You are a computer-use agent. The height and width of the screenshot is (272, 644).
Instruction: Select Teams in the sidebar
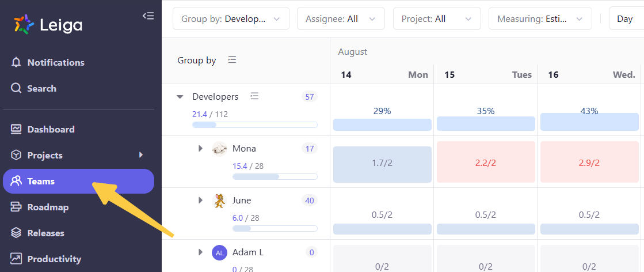click(78, 181)
